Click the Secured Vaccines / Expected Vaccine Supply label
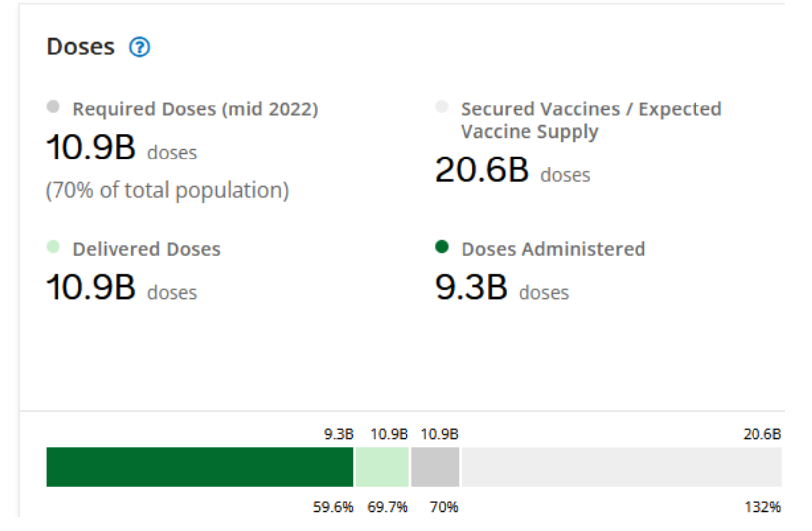This screenshot has height=531, width=812. (591, 120)
